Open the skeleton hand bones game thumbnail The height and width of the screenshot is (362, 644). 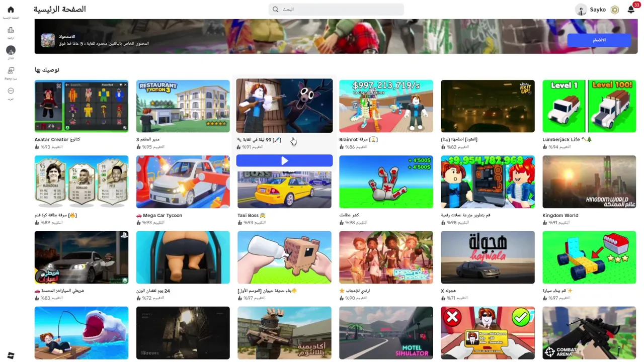[x=386, y=182]
